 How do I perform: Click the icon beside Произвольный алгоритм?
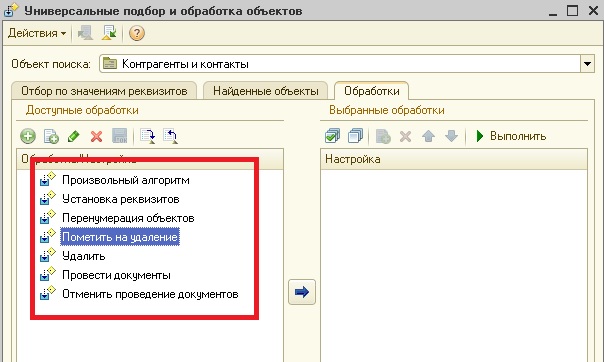[48, 179]
